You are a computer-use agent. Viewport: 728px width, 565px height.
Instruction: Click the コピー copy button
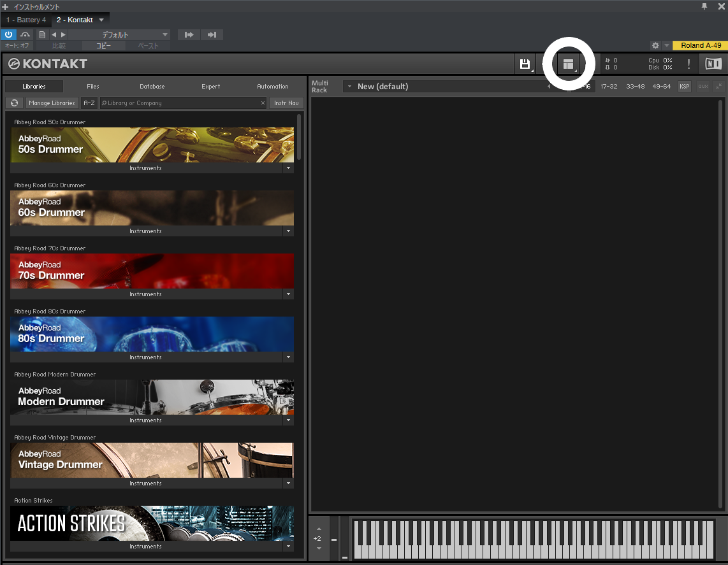103,45
